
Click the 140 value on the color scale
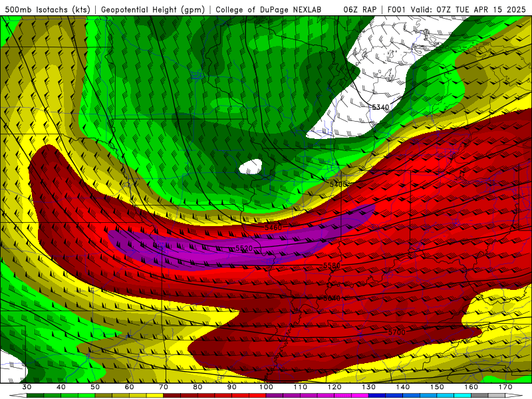(x=403, y=387)
